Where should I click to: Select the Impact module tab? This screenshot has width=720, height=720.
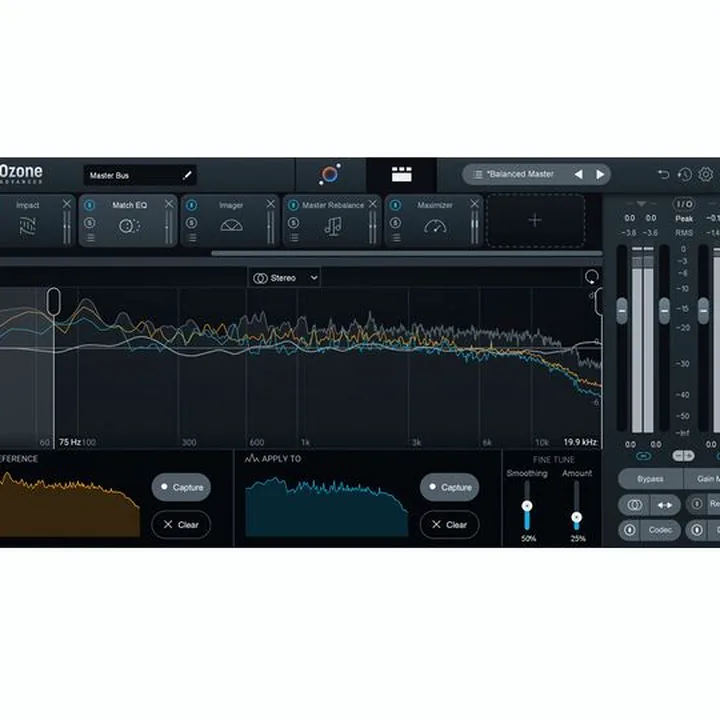point(37,220)
